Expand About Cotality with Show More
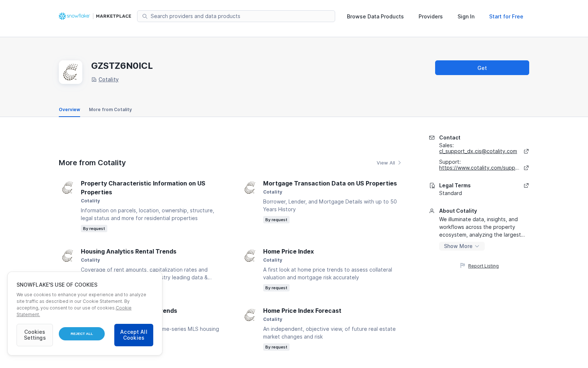Image resolution: width=588 pixels, height=368 pixels. (x=462, y=246)
